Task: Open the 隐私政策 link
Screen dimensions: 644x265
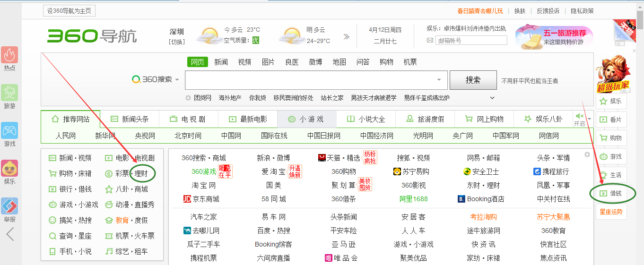Action: coord(582,11)
